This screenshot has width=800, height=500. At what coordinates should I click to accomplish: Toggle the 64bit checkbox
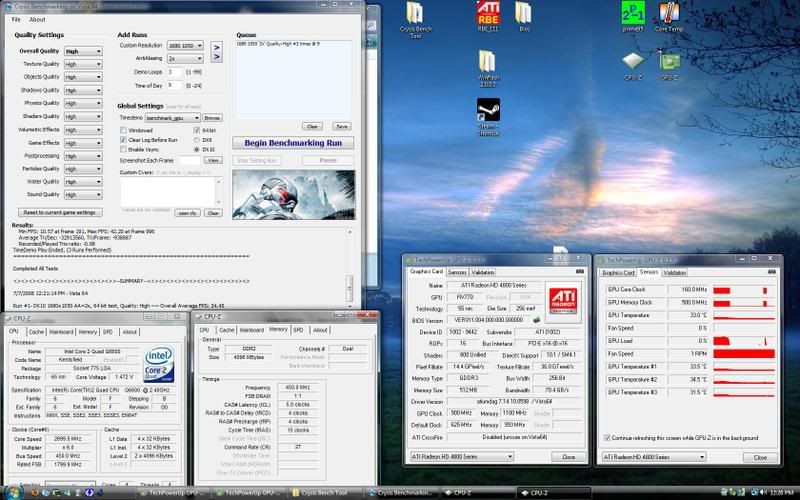196,130
